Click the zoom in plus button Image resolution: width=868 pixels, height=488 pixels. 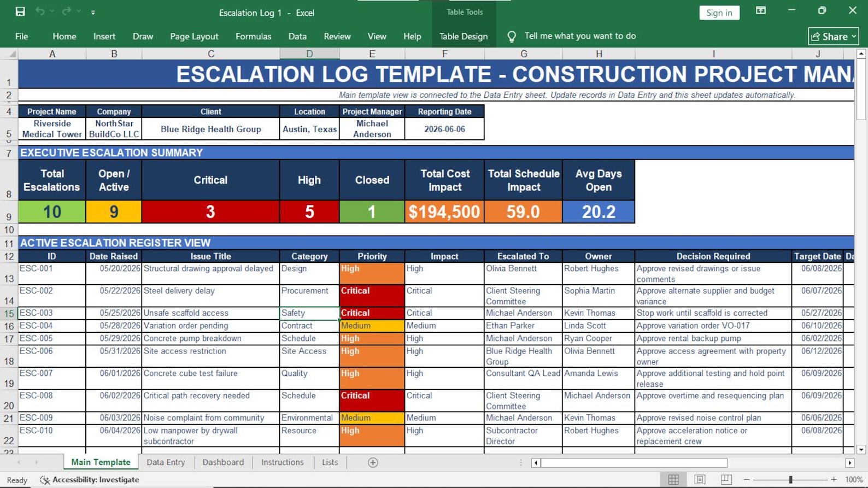[834, 479]
